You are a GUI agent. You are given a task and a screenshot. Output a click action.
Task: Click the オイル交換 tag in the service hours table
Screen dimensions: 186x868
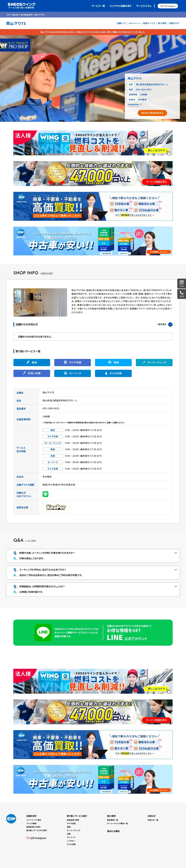(53, 469)
